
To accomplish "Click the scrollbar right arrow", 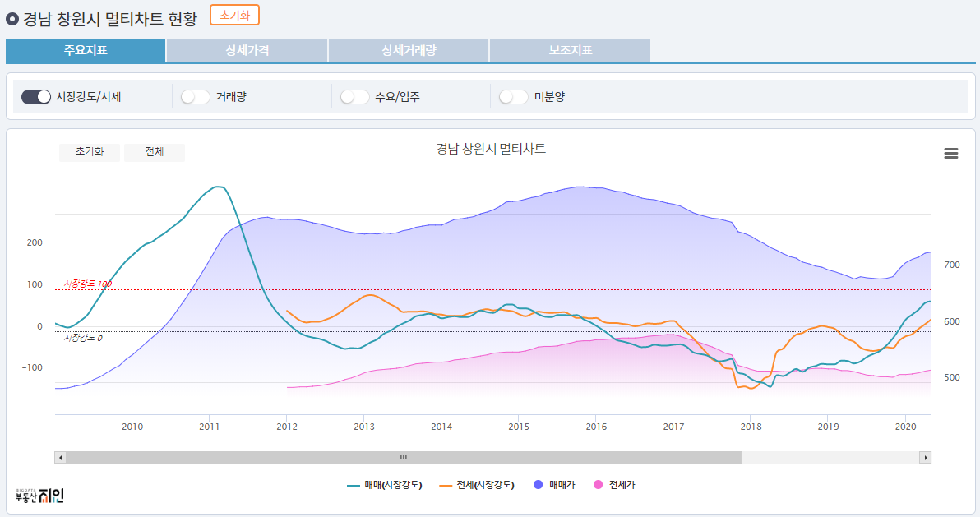I will (926, 457).
